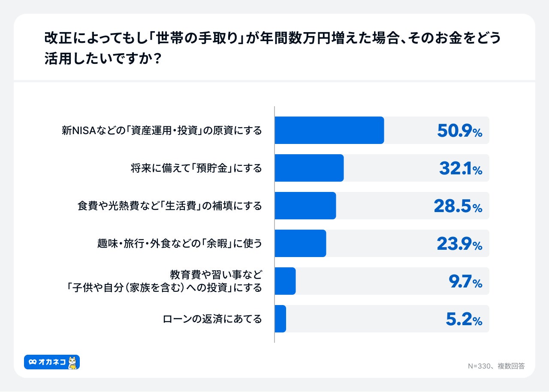Click the infinity symbol in the オカネコ logo

coord(32,362)
